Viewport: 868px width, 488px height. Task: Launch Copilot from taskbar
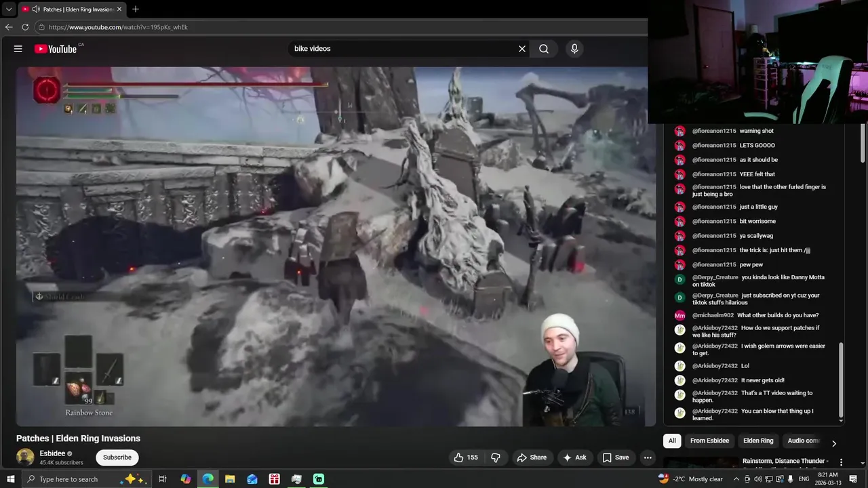coord(186,479)
